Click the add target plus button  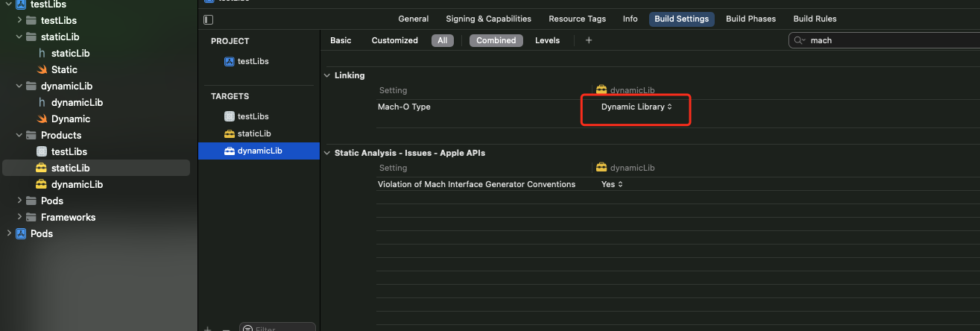(x=207, y=328)
